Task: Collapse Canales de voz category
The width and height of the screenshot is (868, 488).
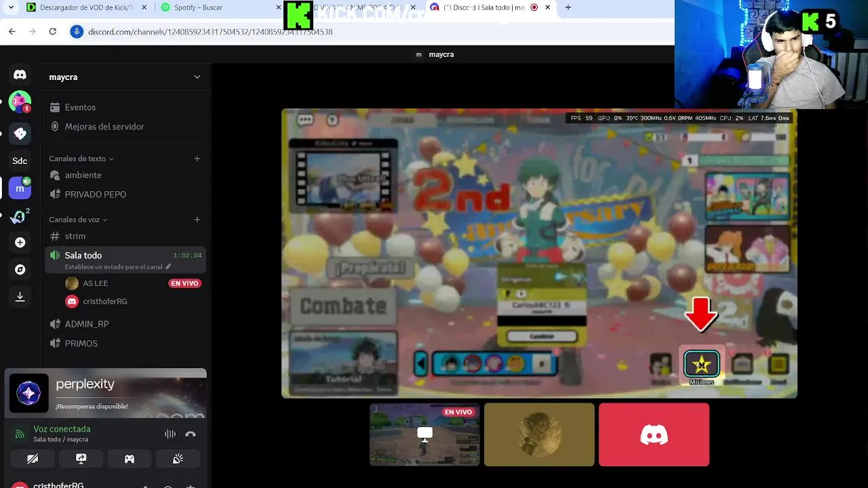Action: pos(78,220)
